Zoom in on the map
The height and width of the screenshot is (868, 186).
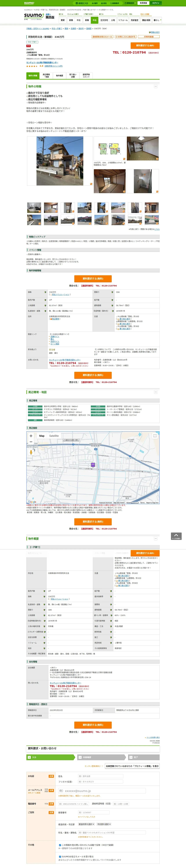point(31,436)
